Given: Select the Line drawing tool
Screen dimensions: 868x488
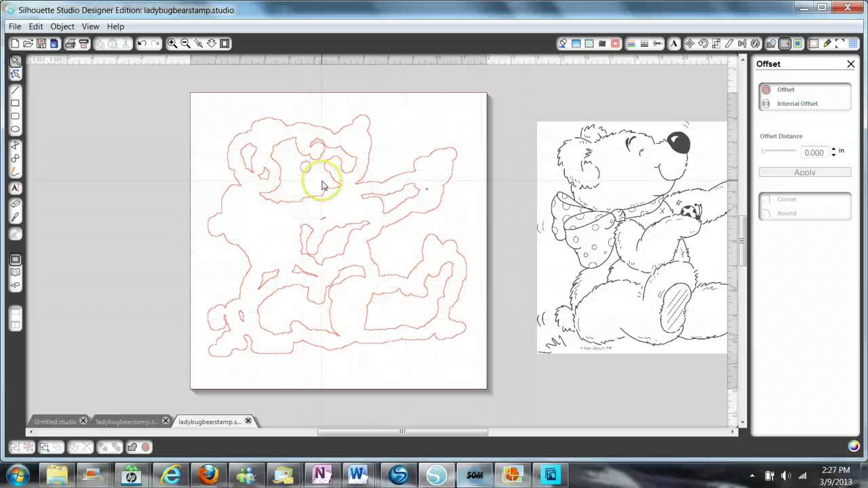Looking at the screenshot, I should 15,90.
